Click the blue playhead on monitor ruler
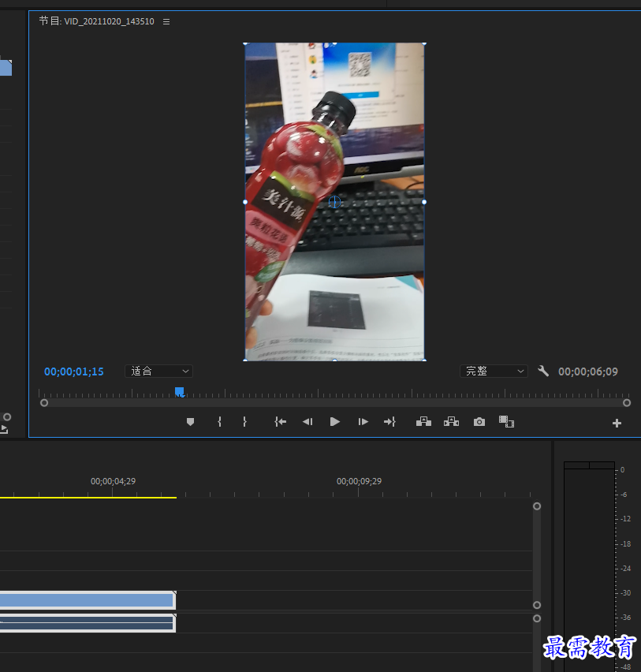The image size is (641, 672). point(180,392)
